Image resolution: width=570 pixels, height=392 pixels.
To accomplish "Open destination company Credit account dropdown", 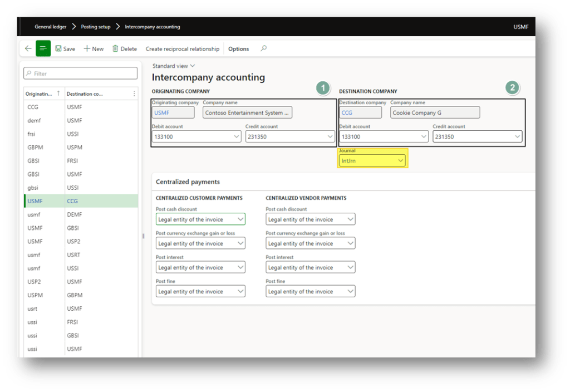I will coord(517,136).
